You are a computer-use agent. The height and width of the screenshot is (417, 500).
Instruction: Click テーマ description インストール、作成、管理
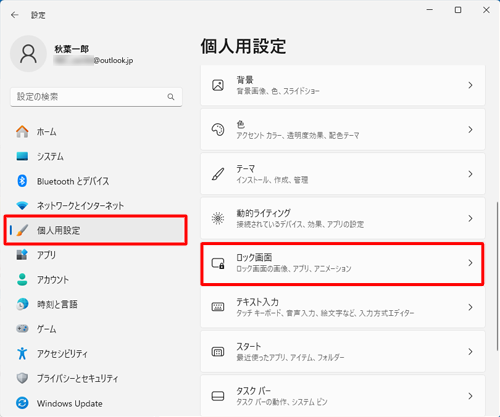pos(272,180)
